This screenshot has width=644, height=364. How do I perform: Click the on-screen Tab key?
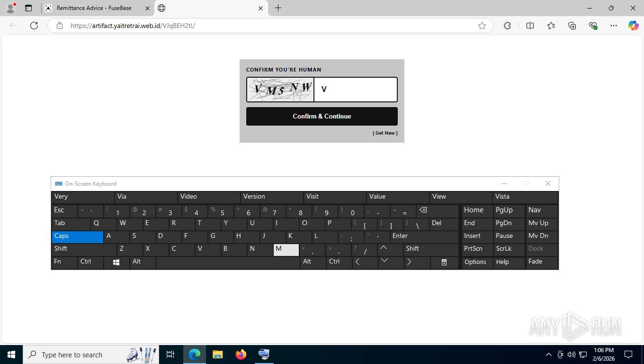click(x=71, y=224)
